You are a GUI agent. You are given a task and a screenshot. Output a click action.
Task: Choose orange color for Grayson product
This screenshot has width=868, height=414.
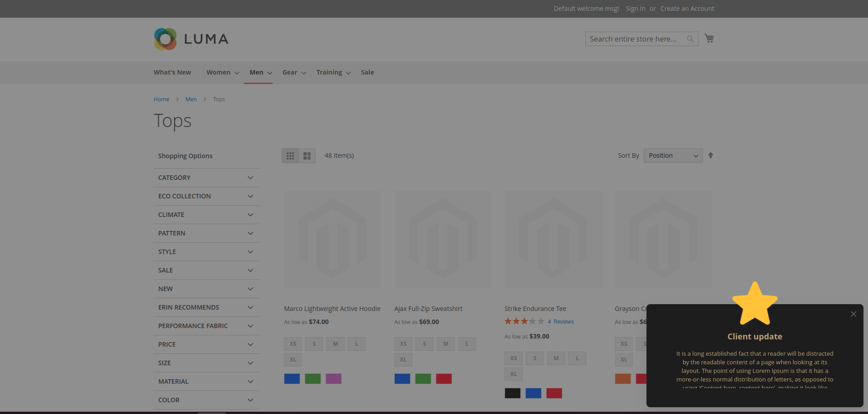point(623,379)
